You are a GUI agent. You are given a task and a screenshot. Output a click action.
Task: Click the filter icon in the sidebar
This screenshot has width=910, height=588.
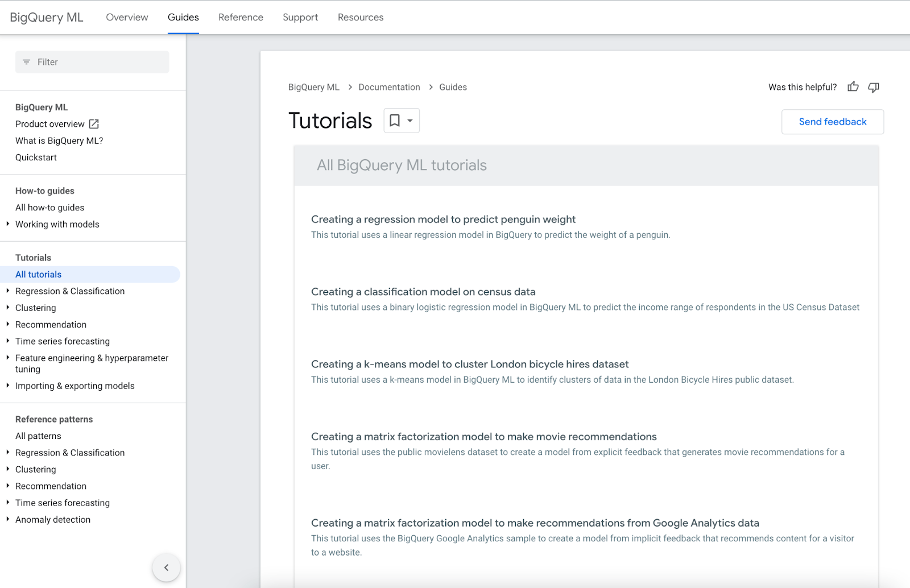26,62
